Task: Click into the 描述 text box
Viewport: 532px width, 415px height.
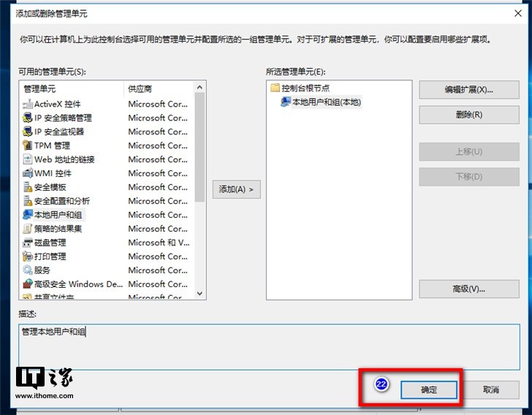Action: tap(269, 347)
